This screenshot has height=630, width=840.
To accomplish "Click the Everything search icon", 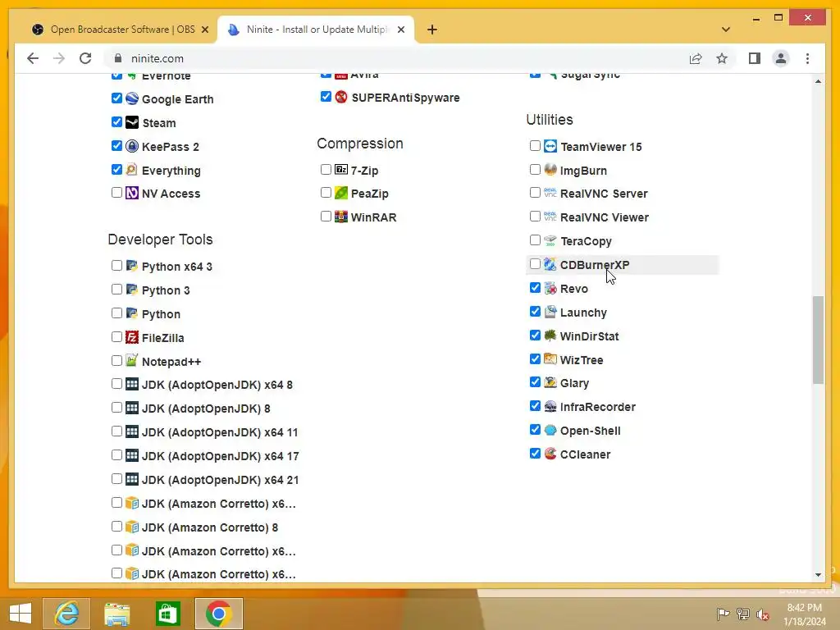I will point(132,170).
